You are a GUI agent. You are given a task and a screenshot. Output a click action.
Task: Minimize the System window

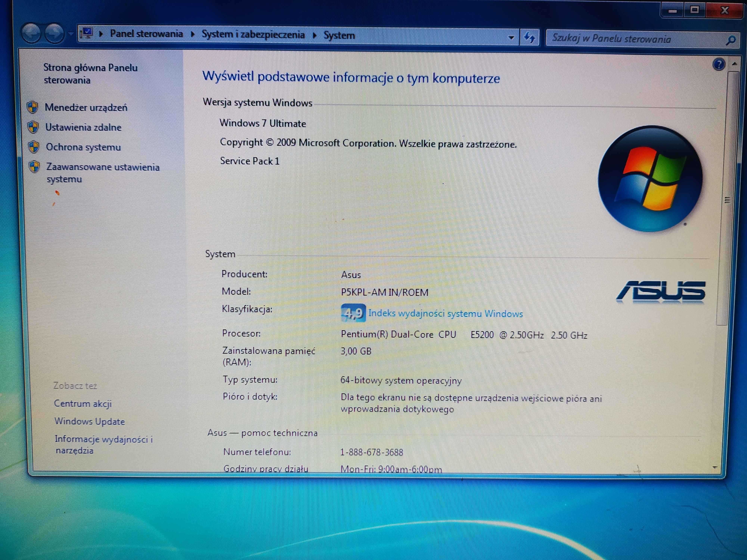click(x=672, y=10)
